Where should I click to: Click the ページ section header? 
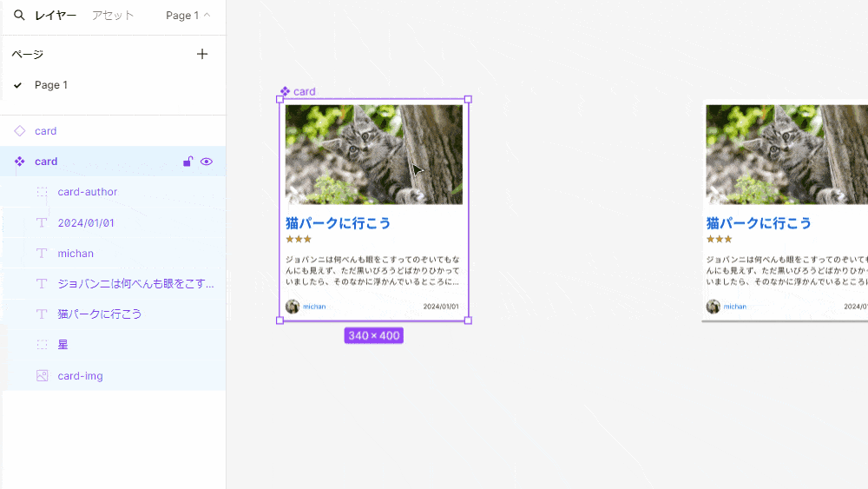[28, 54]
